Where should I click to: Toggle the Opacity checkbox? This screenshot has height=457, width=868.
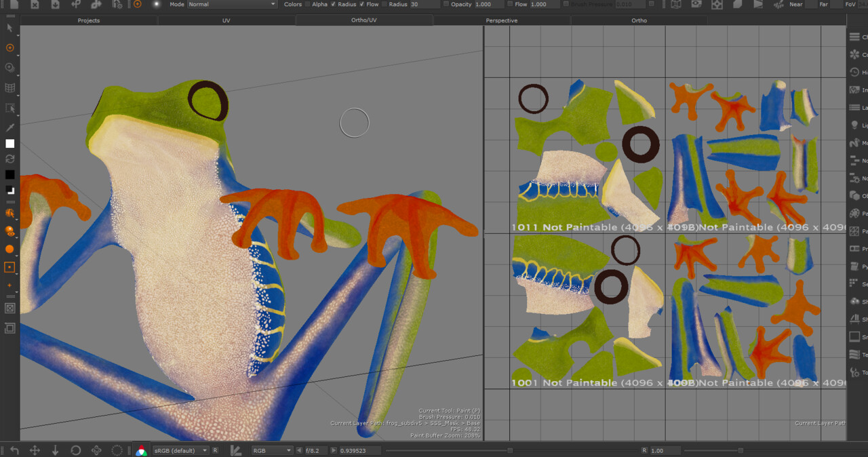446,4
